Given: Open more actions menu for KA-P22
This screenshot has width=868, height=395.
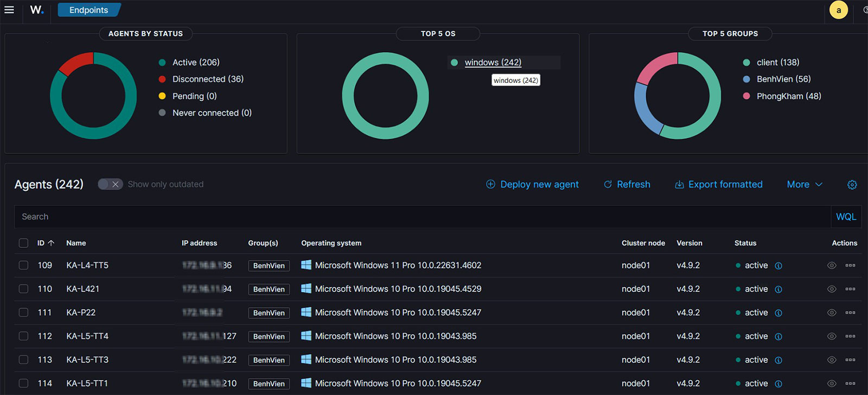Looking at the screenshot, I should coord(850,313).
